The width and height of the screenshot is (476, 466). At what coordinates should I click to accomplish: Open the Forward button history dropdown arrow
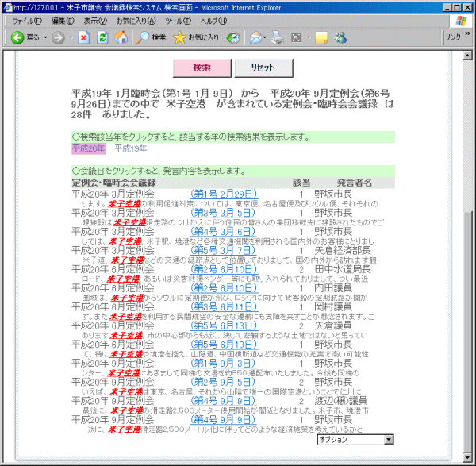(71, 37)
